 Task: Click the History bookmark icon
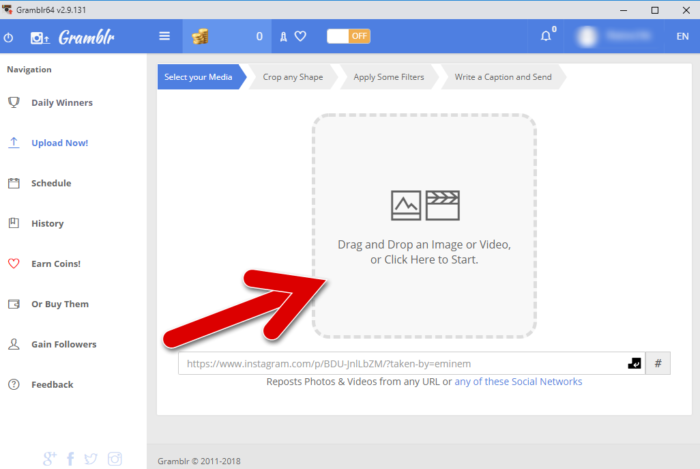point(14,223)
